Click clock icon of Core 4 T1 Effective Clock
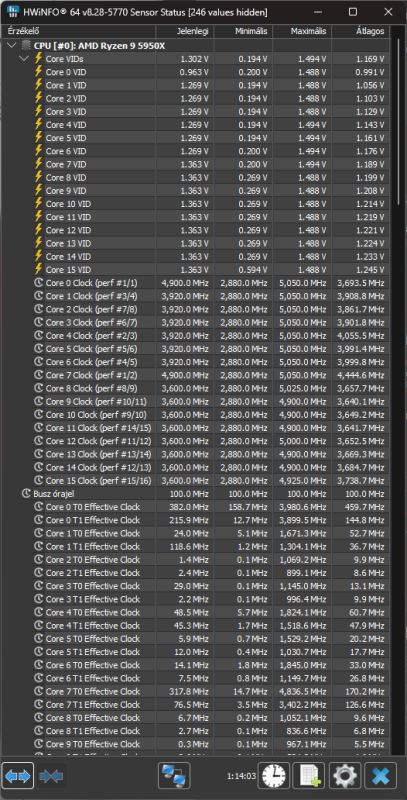Screen dimensions: 407x800 [38, 626]
